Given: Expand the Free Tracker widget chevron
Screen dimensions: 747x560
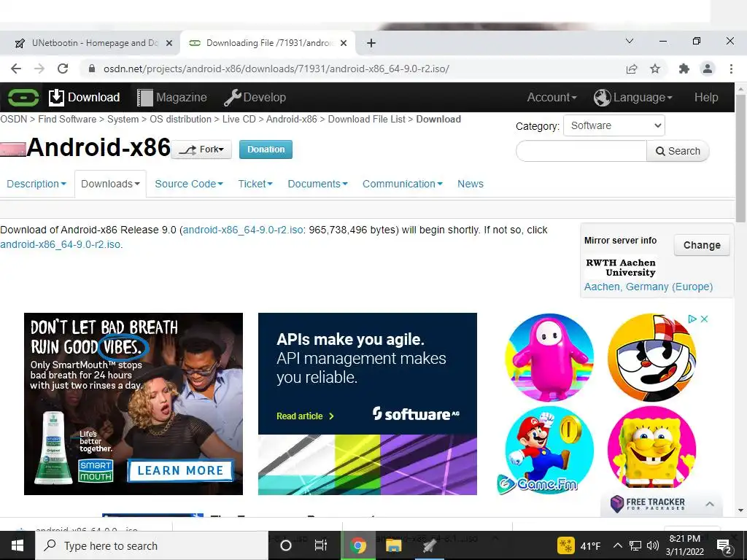Looking at the screenshot, I should point(710,504).
